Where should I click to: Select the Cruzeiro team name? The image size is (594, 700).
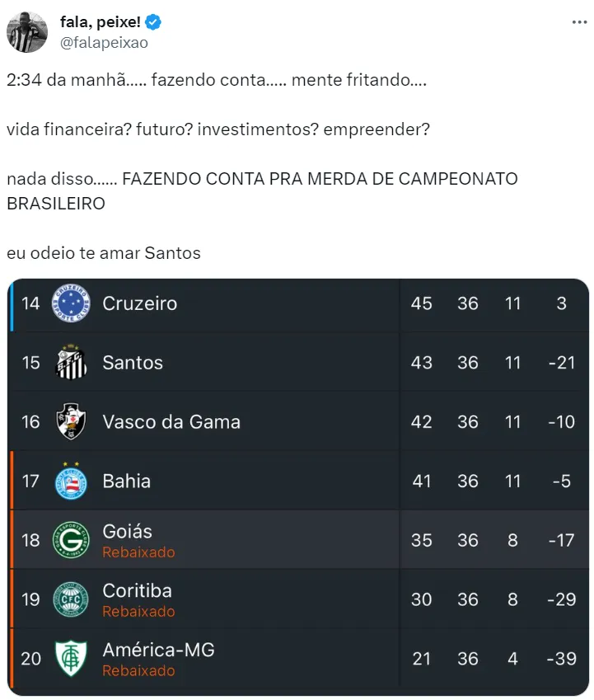139,303
